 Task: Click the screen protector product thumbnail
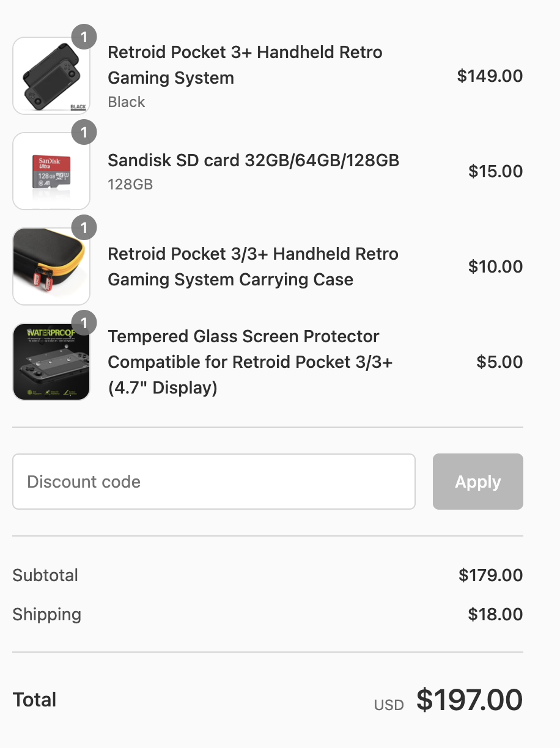click(x=51, y=362)
